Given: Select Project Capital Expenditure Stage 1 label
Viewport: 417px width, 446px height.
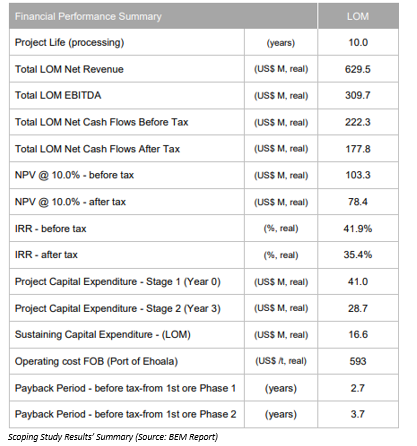Looking at the screenshot, I should click(118, 282).
